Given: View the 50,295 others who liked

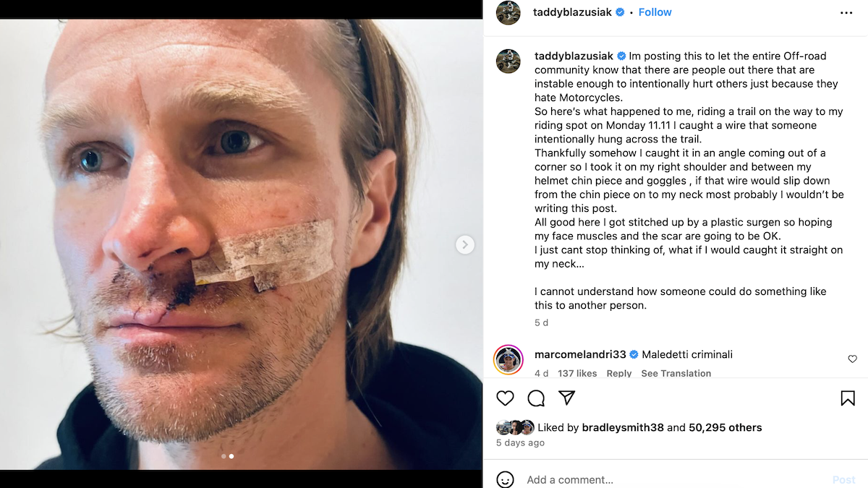Looking at the screenshot, I should (724, 427).
